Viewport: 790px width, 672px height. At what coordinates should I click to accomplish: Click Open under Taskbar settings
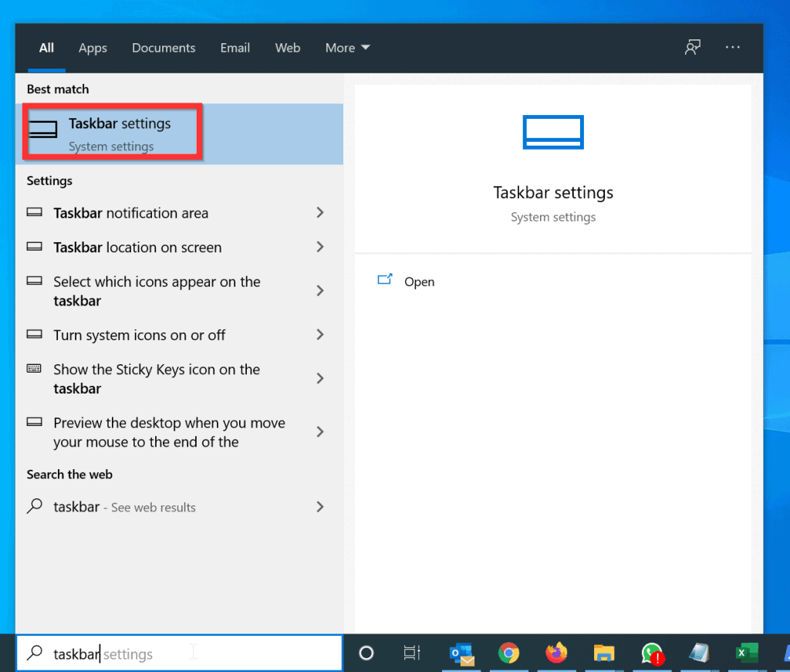(419, 281)
